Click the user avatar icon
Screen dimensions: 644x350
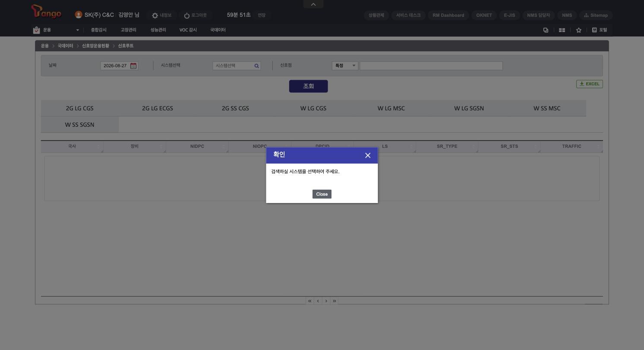(x=79, y=15)
